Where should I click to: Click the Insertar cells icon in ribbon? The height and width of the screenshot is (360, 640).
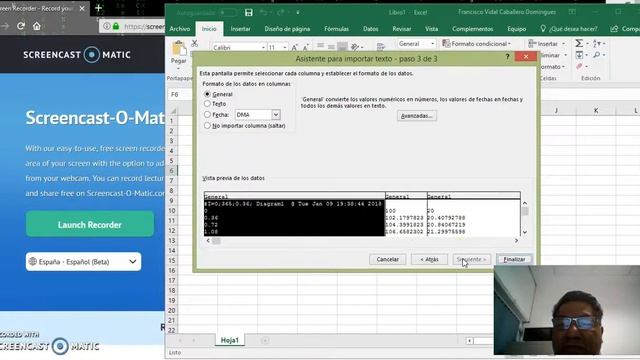coord(532,43)
